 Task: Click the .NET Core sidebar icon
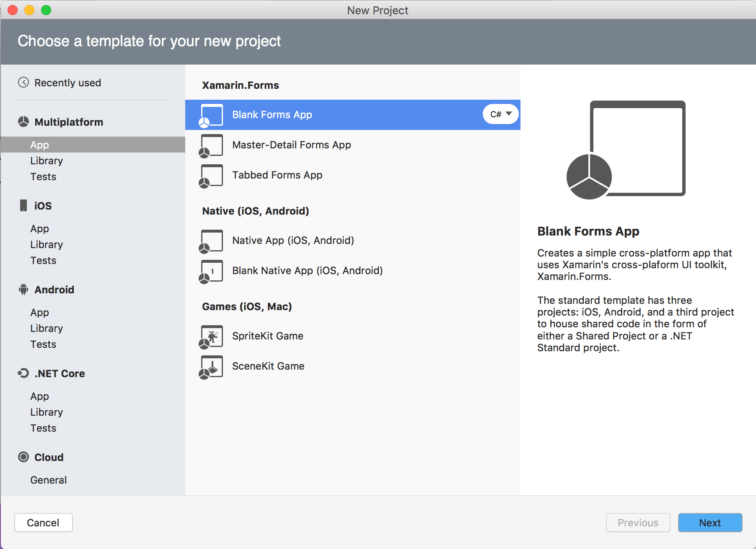point(23,373)
